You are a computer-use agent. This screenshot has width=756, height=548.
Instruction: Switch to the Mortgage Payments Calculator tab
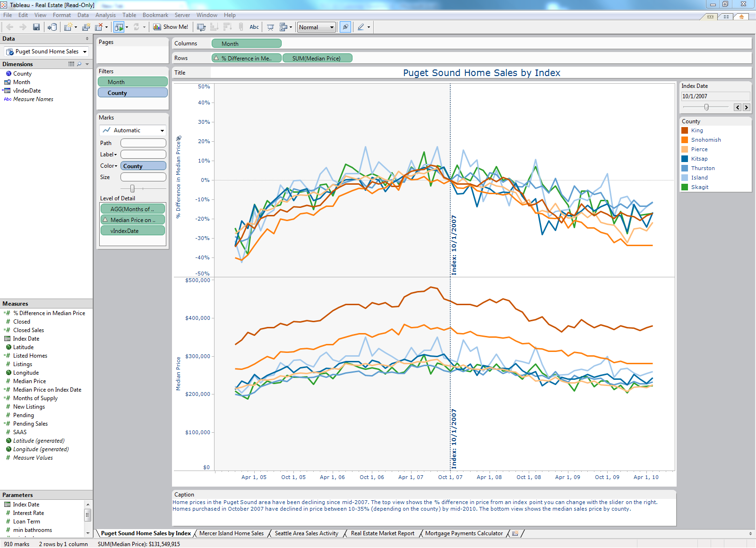(464, 533)
